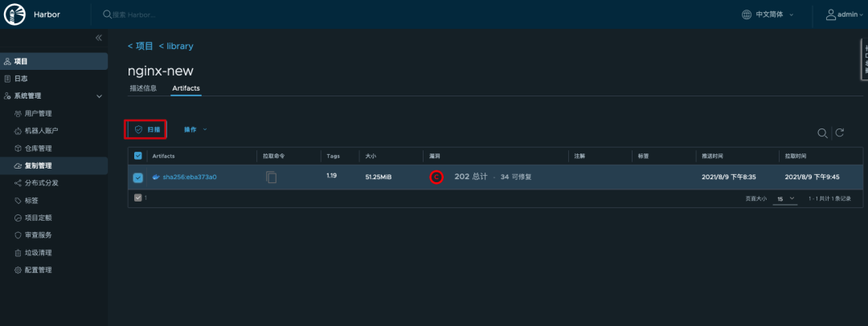This screenshot has height=326, width=868.
Task: Click the critical vulnerability severity badge
Action: point(436,177)
